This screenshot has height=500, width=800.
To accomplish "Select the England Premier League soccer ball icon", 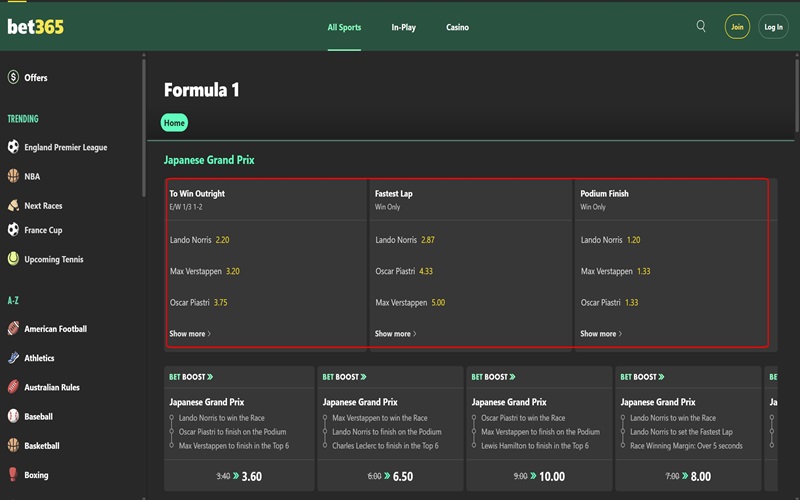I will point(13,147).
